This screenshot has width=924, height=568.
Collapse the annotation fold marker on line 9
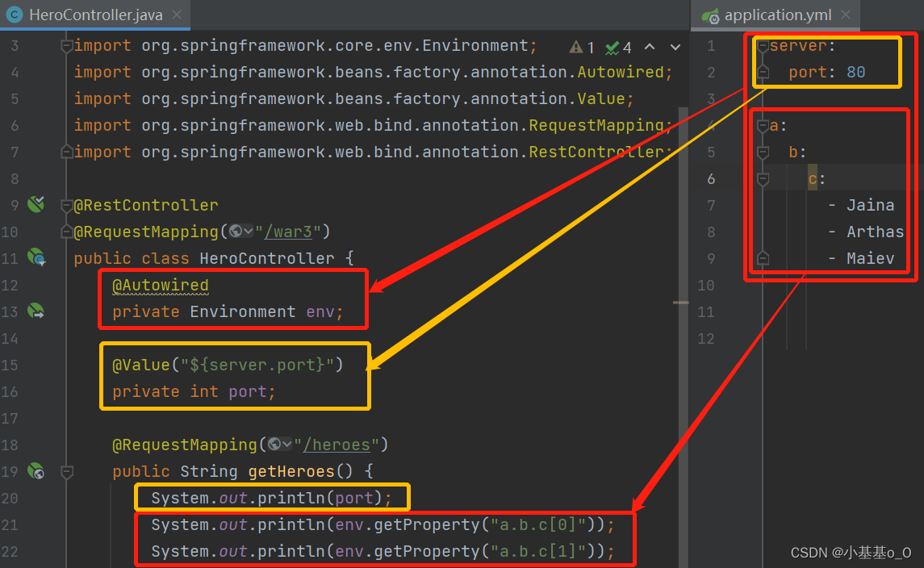click(67, 205)
